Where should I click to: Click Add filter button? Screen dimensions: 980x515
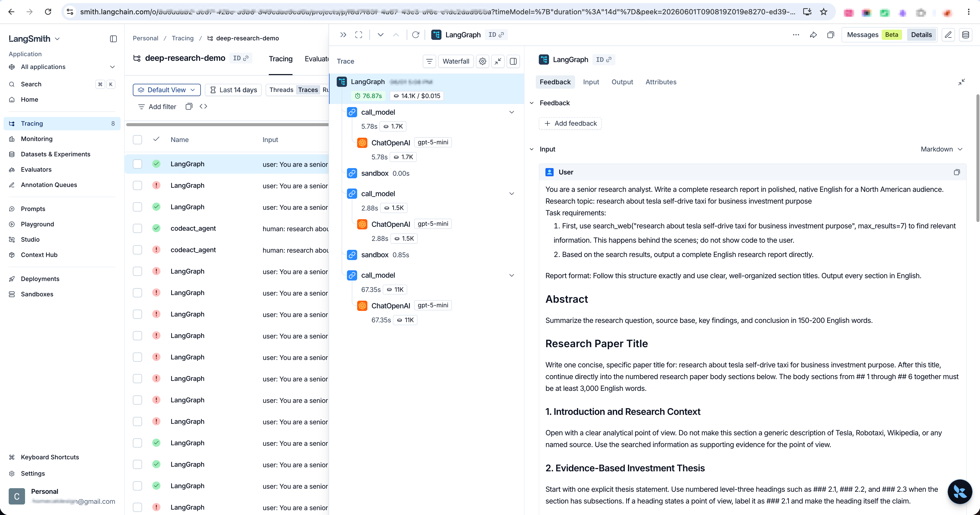[157, 107]
